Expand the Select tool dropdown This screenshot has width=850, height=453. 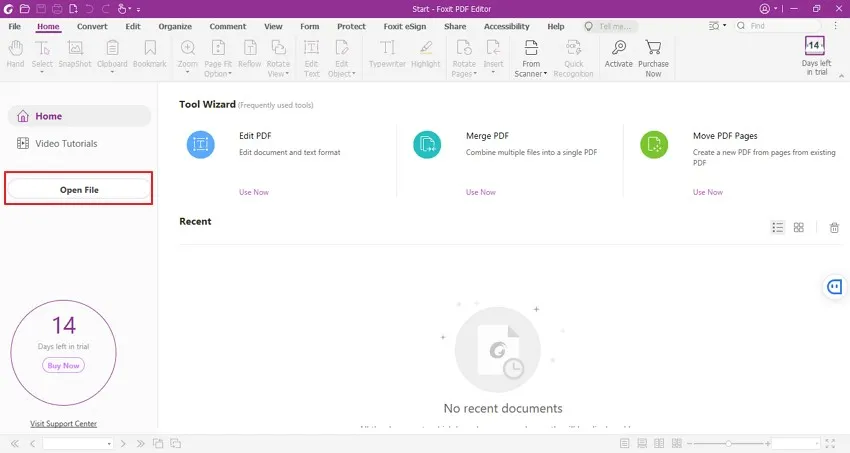coord(42,72)
